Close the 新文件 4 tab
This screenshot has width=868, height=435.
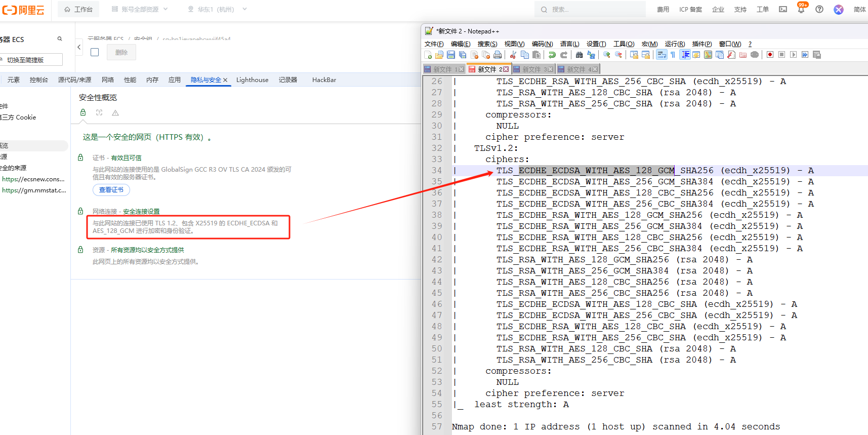595,69
